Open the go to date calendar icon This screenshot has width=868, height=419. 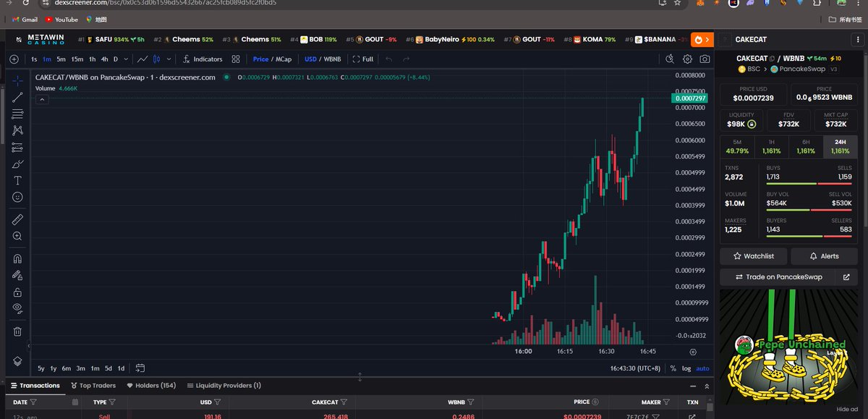(140, 368)
